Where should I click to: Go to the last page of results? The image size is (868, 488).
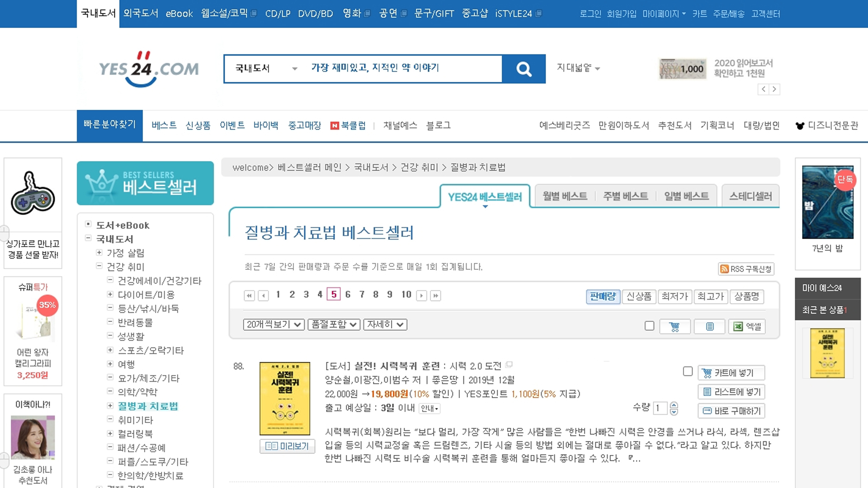click(435, 296)
